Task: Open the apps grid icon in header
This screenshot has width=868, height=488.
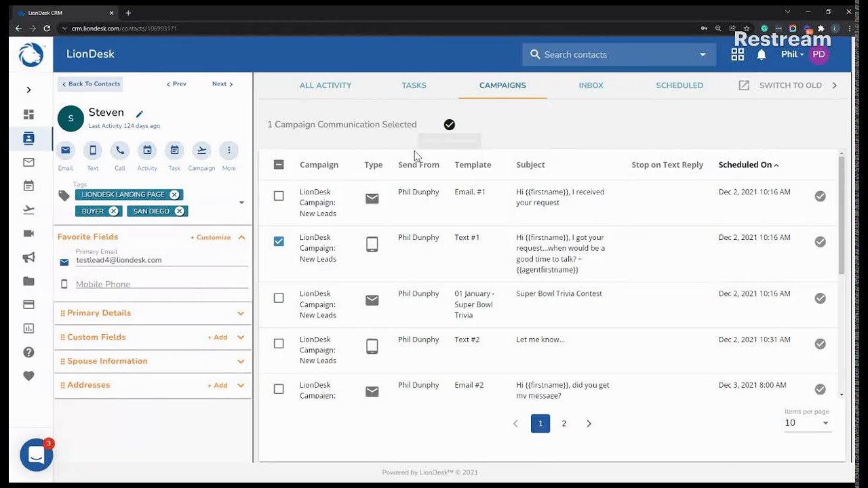Action: coord(738,55)
